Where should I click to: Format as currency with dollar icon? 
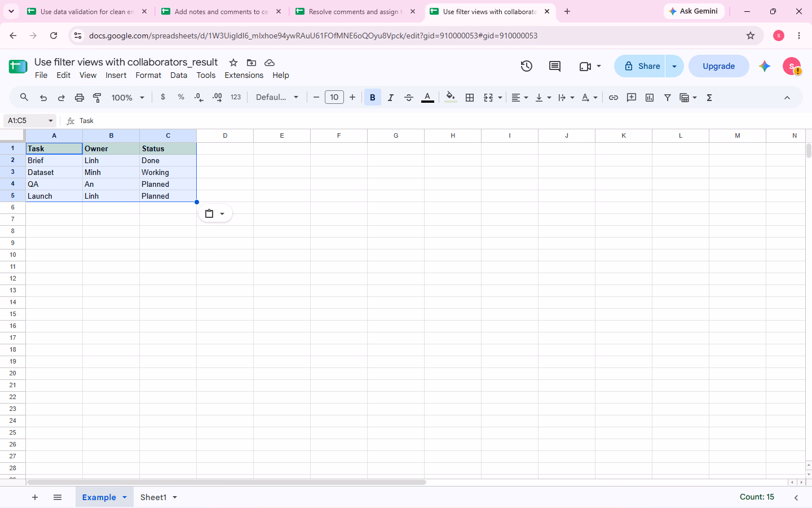(163, 97)
